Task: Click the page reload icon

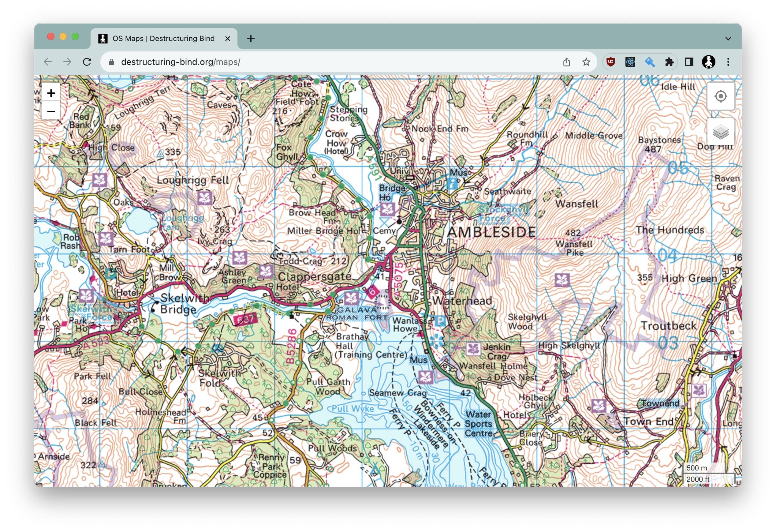Action: pyautogui.click(x=88, y=62)
